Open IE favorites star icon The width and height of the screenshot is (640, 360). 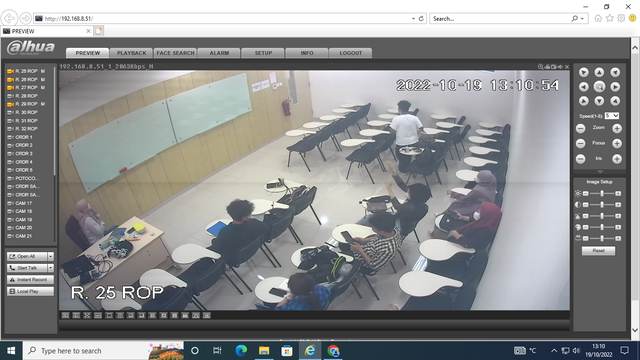[x=609, y=18]
